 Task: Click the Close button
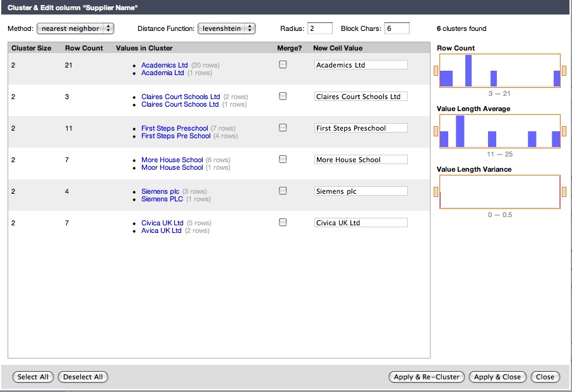pyautogui.click(x=545, y=377)
